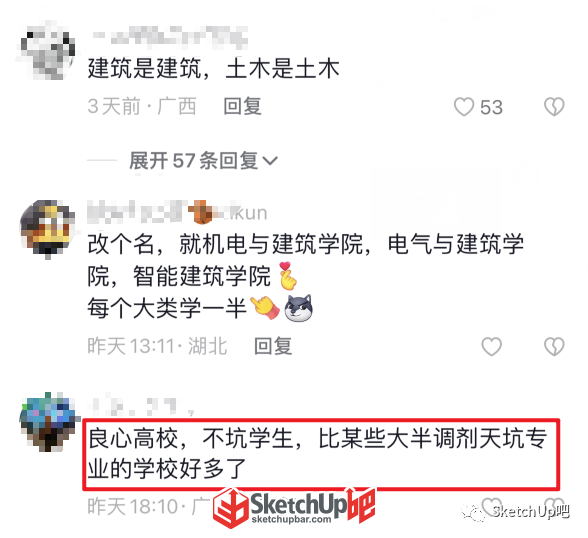Screen dimensions: 588x538
Task: Click the SketchUp吧 WeChat watermark icon
Action: click(473, 513)
